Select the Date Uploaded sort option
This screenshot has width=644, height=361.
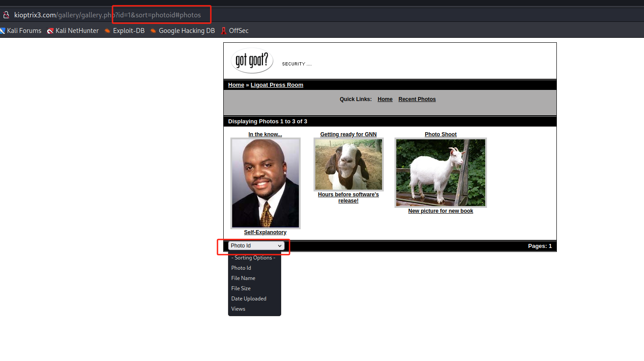tap(249, 299)
